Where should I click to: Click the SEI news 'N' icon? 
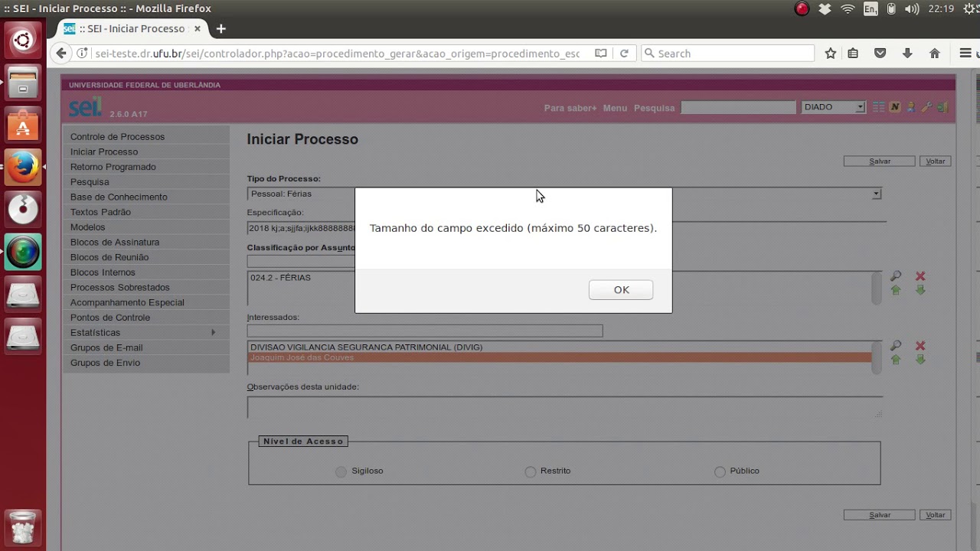tap(894, 107)
